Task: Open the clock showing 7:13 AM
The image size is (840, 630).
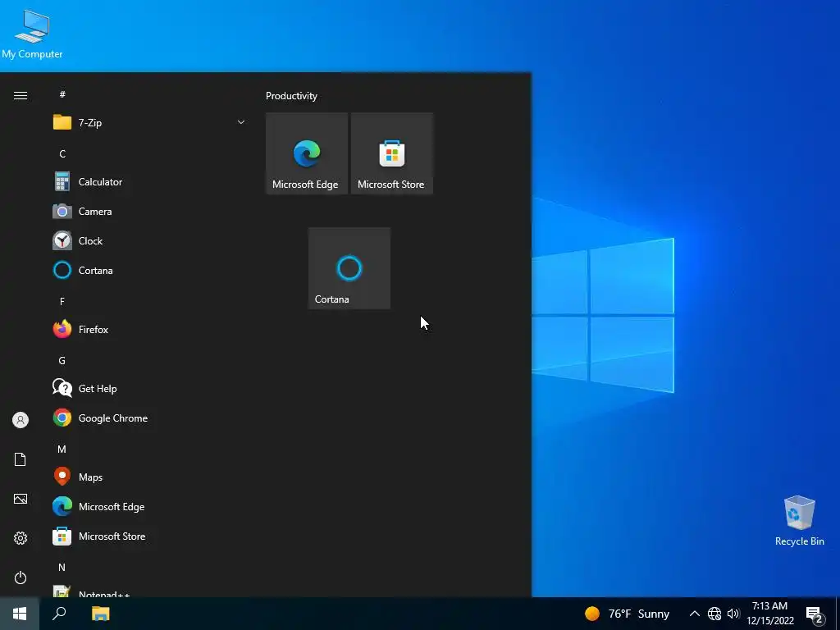Action: coord(770,614)
